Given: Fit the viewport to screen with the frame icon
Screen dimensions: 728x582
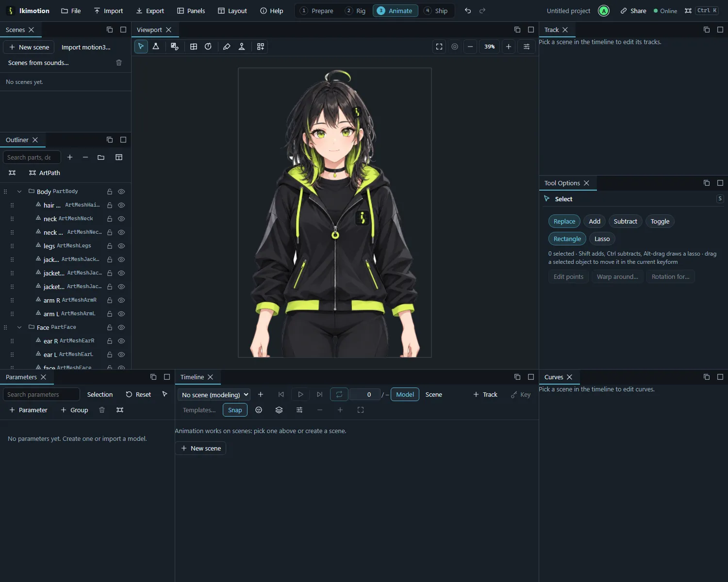Looking at the screenshot, I should click(439, 47).
